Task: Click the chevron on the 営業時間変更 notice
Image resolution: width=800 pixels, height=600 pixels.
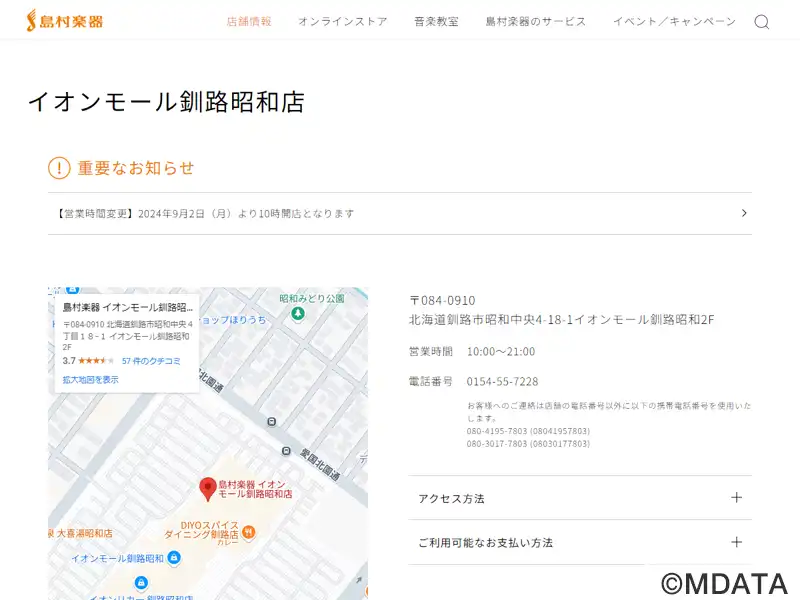Action: point(744,213)
